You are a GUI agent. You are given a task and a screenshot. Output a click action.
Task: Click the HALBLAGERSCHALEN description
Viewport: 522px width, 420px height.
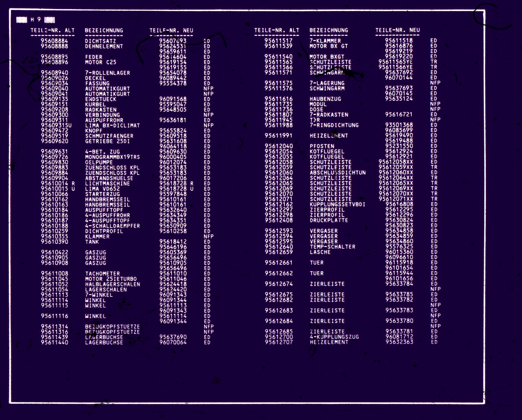(x=113, y=284)
